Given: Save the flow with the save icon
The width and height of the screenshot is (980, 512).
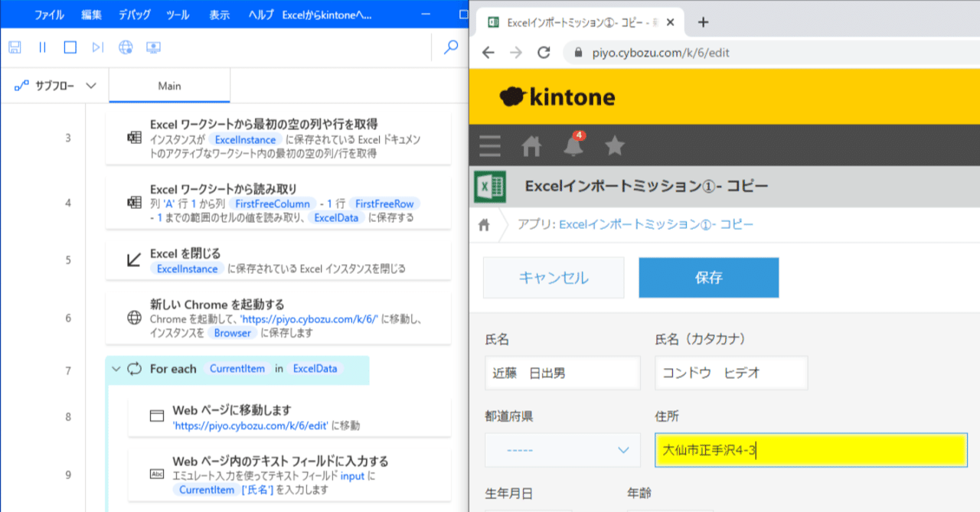Looking at the screenshot, I should 14,47.
